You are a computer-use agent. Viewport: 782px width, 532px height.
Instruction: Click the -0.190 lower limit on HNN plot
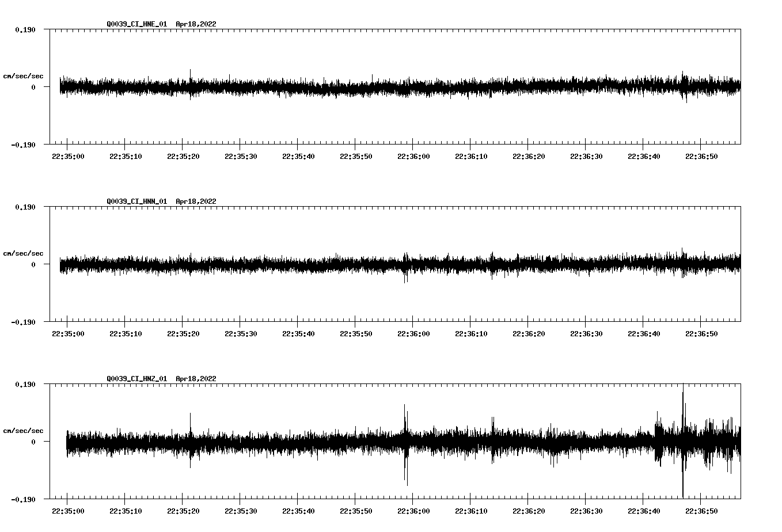pyautogui.click(x=23, y=322)
